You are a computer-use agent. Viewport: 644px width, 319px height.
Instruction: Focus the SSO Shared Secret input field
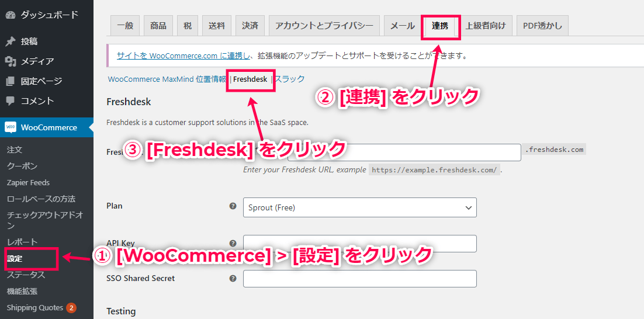pos(360,278)
